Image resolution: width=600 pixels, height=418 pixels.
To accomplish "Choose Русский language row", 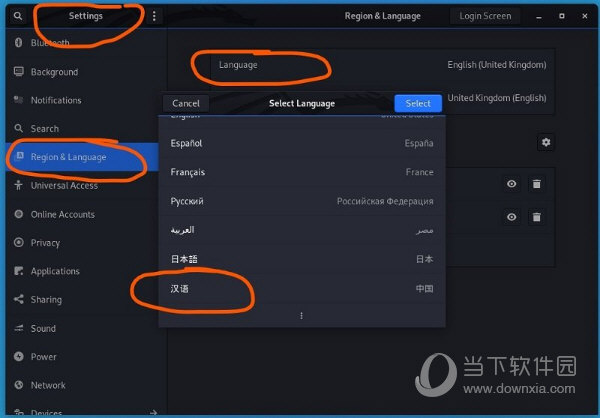I will point(302,201).
